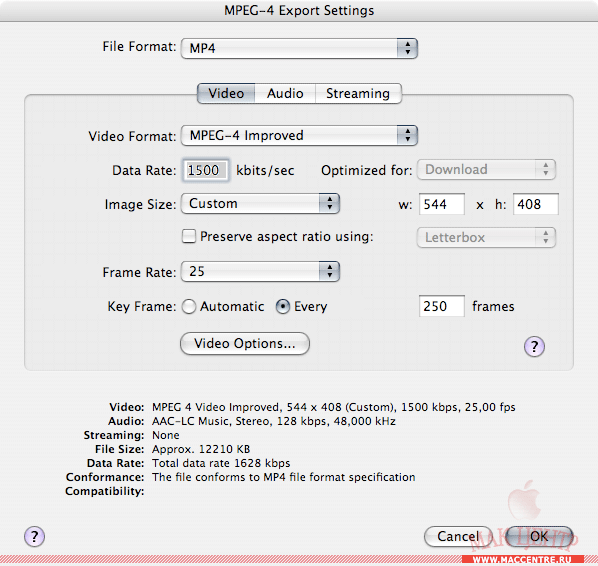Screen dimensions: 598x566
Task: Select the Every key frame radio button
Action: [x=283, y=306]
